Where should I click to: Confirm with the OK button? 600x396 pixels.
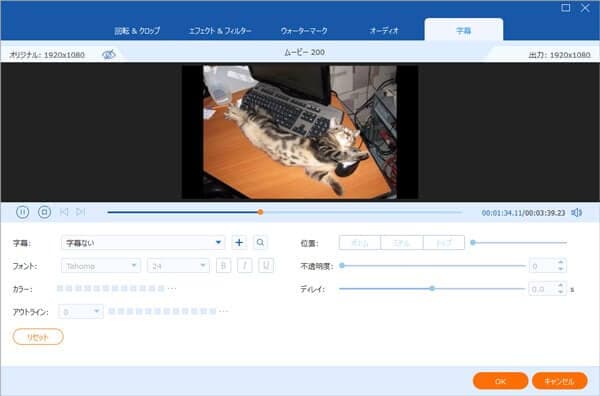coord(501,381)
